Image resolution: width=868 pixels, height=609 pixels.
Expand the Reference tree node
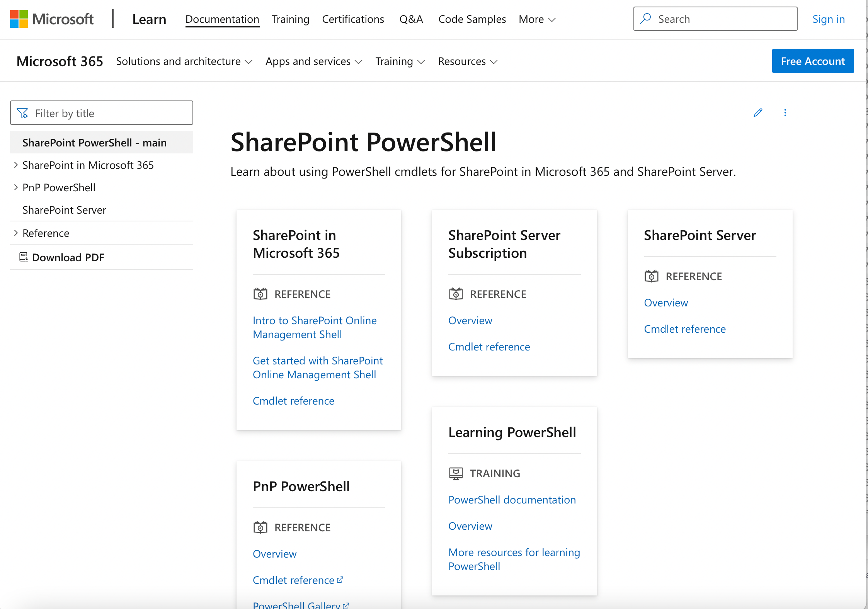click(16, 233)
